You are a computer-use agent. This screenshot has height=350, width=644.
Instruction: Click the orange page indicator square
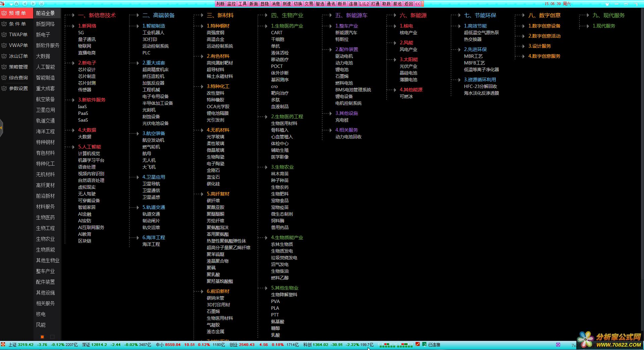tap(42, 337)
